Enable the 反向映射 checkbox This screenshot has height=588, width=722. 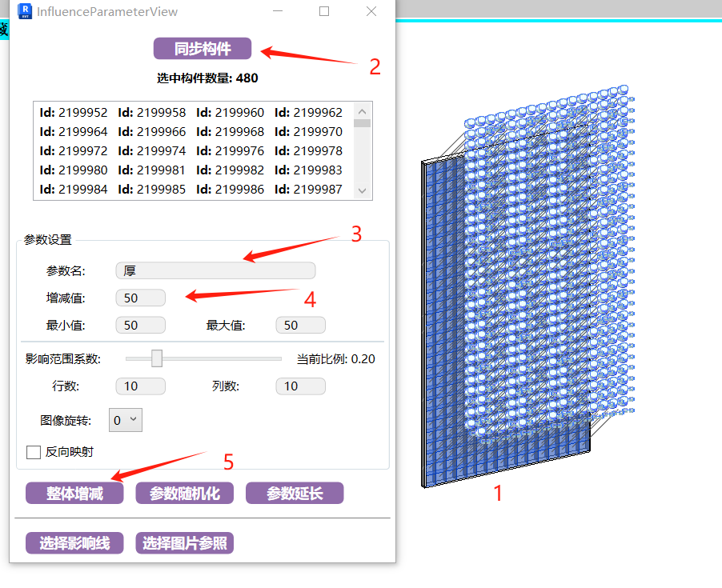point(34,453)
